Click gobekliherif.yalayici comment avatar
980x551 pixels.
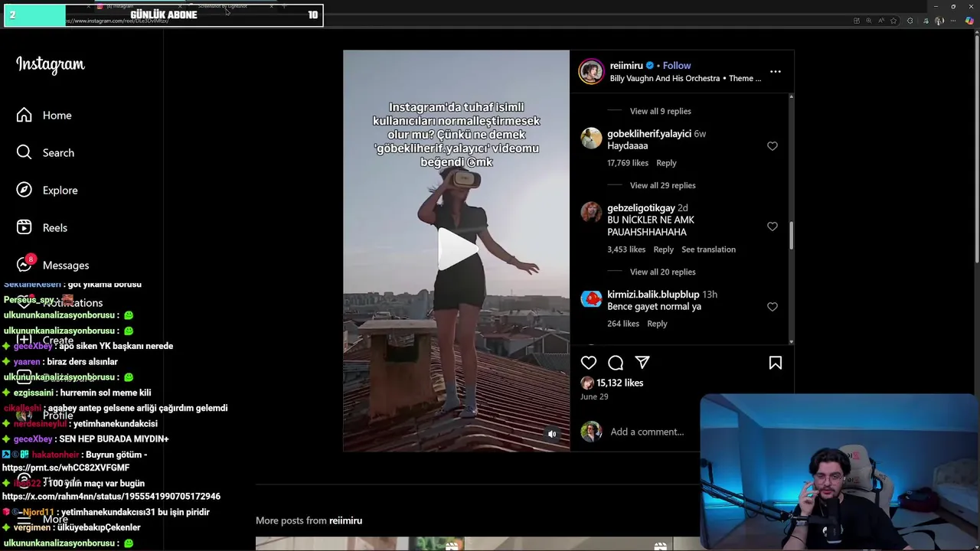coord(591,139)
